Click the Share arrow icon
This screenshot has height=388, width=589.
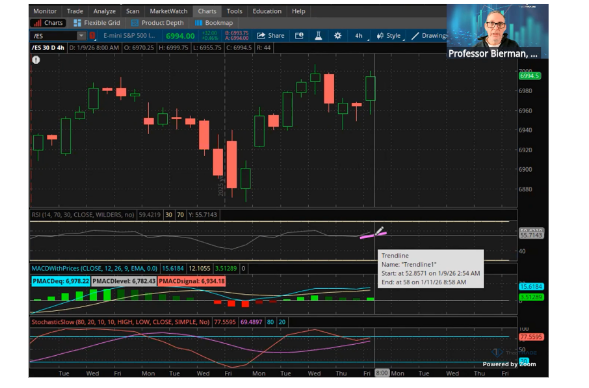pos(261,36)
